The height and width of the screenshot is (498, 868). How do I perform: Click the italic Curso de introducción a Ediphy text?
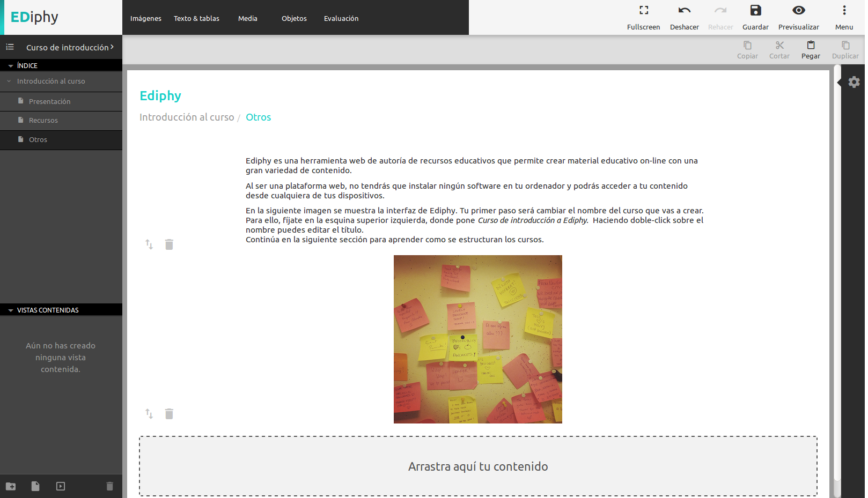[x=533, y=220]
